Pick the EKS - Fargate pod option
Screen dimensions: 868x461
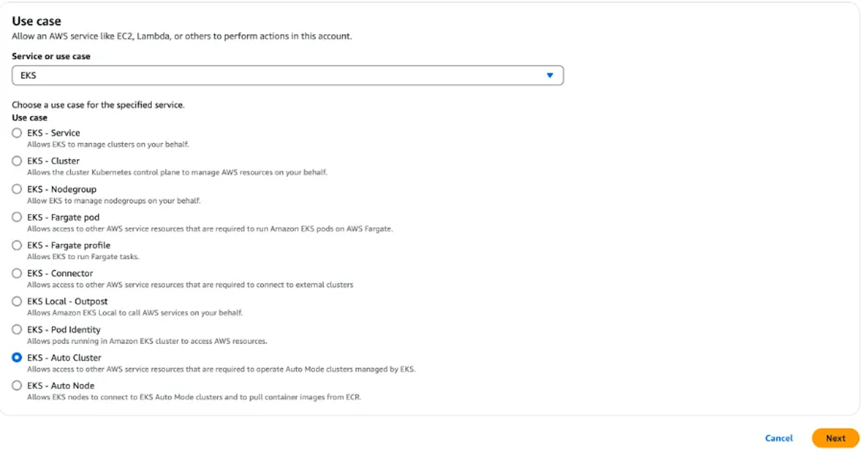(x=17, y=217)
